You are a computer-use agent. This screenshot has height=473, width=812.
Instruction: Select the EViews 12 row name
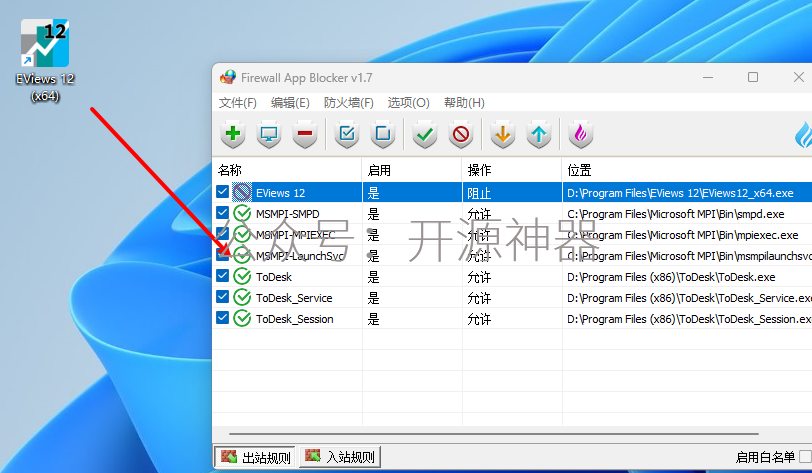pos(280,193)
